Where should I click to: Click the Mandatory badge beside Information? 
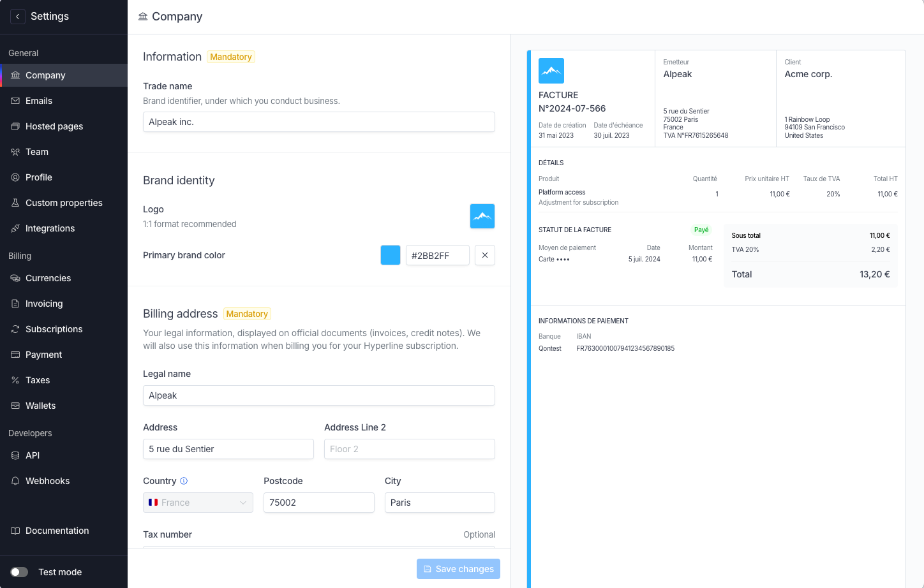coord(231,57)
